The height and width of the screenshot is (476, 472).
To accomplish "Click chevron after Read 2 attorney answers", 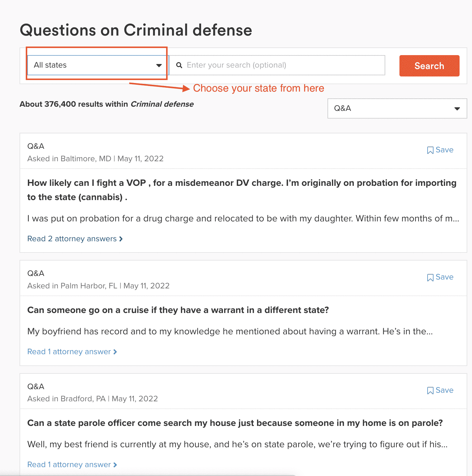I will tap(121, 239).
